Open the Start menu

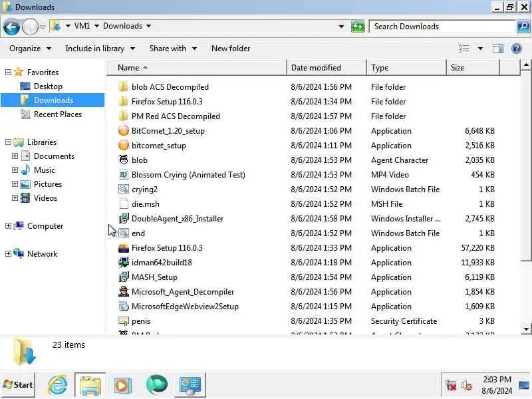point(18,385)
